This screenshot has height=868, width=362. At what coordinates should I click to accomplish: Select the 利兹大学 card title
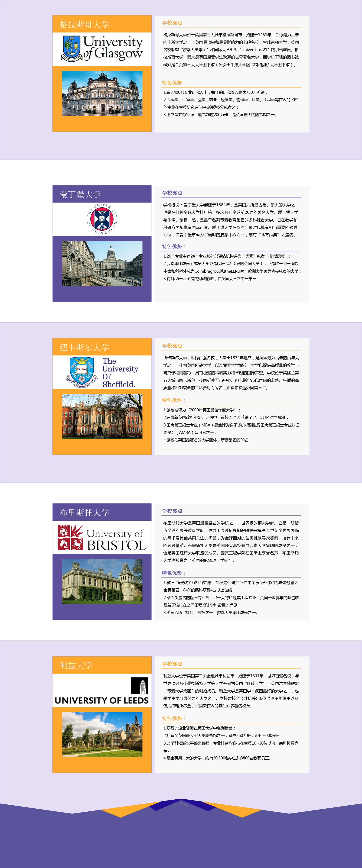point(76,665)
